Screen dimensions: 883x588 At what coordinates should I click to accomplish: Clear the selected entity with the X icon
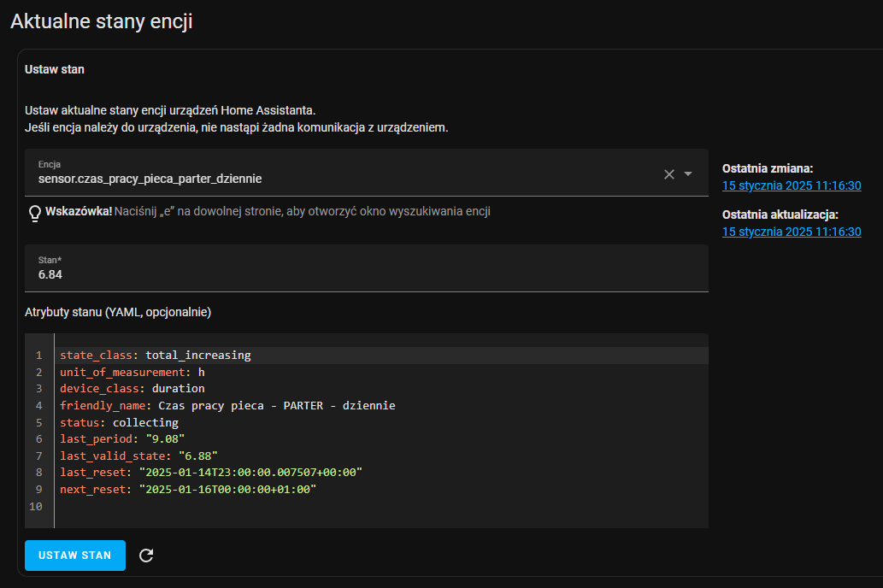pyautogui.click(x=669, y=174)
